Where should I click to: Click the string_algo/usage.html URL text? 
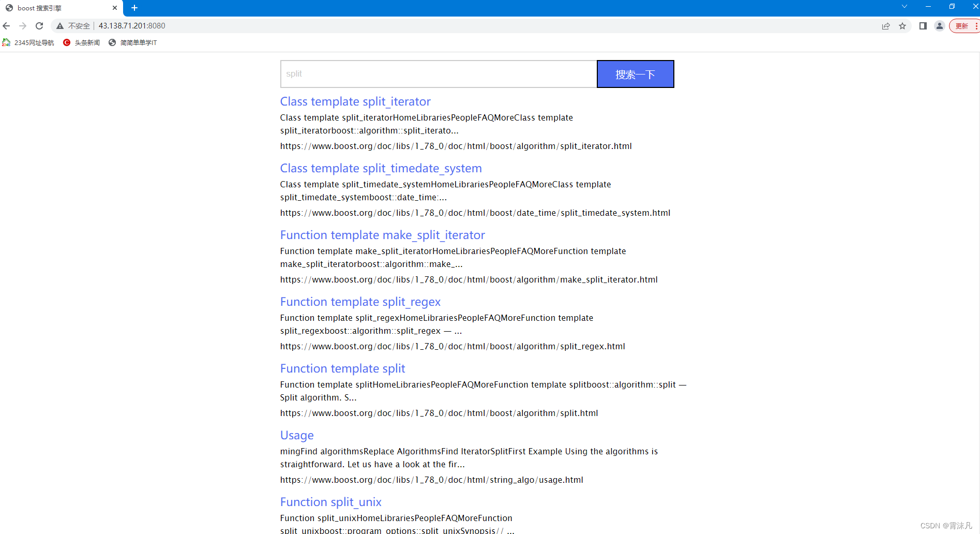coord(432,480)
